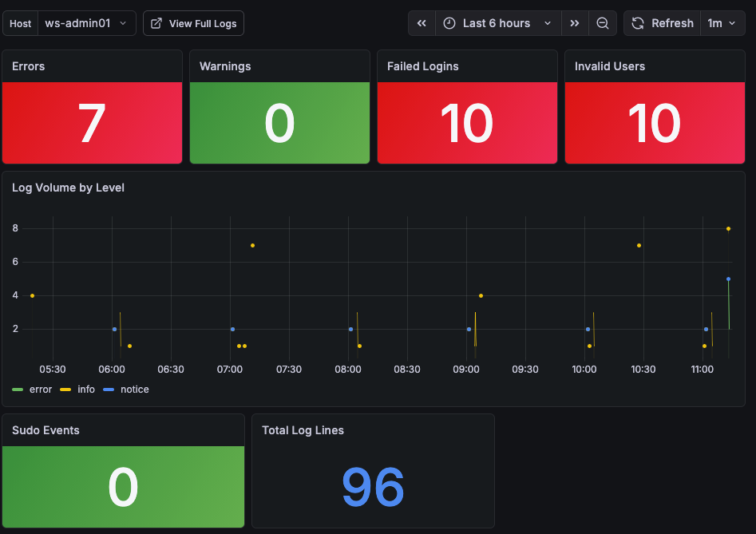Click the green Warnings value 0
Image resolution: width=756 pixels, height=534 pixels.
tap(279, 124)
